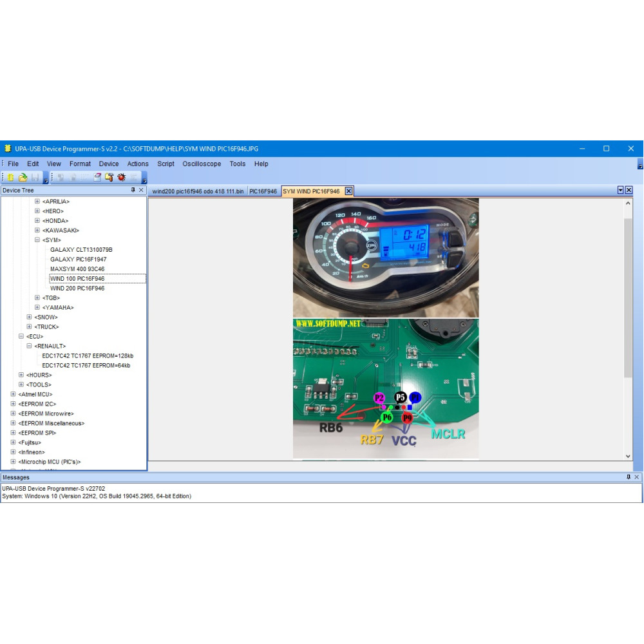Click the greyed-out sigma checksum icon
644x644 pixels.
[x=134, y=178]
